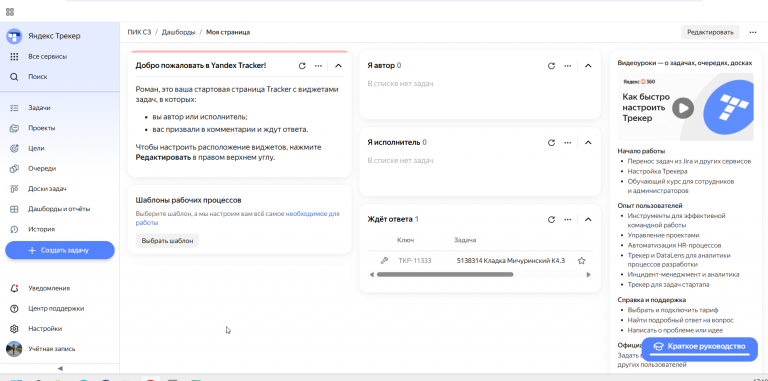Star the task TKP-11333
The width and height of the screenshot is (768, 381).
point(581,261)
